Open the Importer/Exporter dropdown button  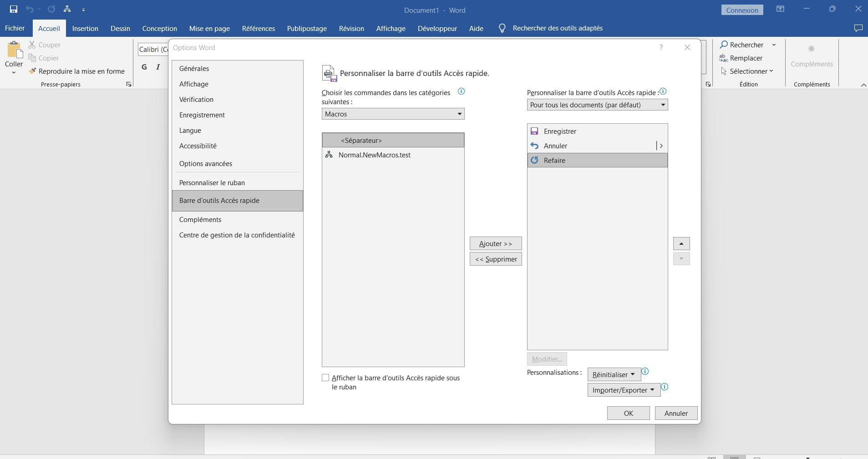tap(624, 390)
